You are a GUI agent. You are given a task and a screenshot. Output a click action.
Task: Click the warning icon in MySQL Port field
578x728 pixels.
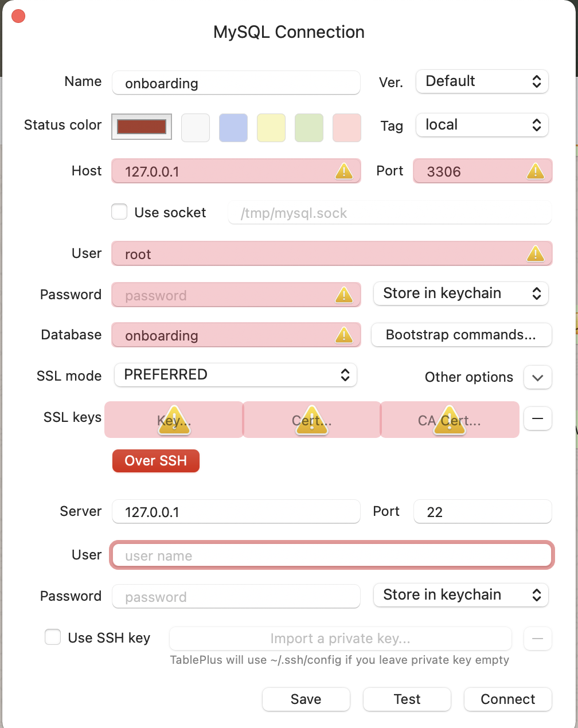click(x=536, y=171)
